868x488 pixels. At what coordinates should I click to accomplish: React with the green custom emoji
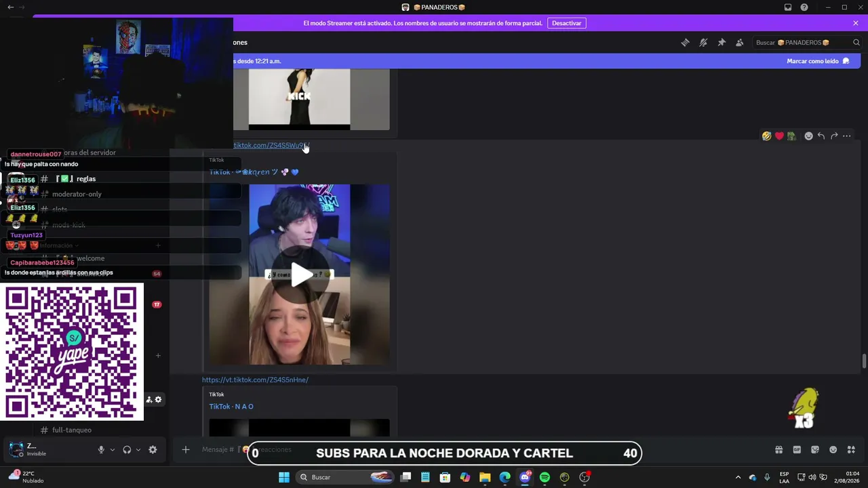pyautogui.click(x=791, y=136)
